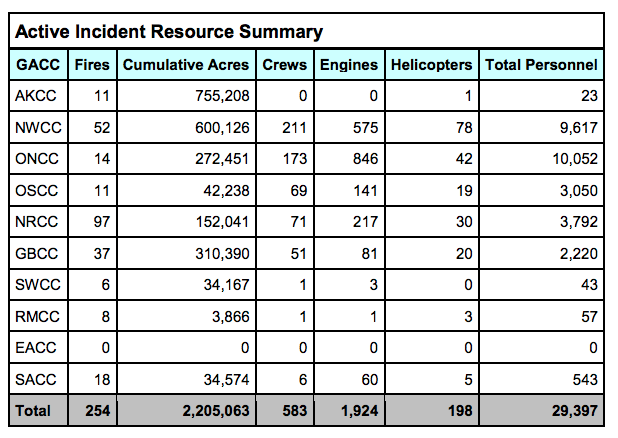Click ONCC crews value 173
This screenshot has width=618, height=438.
click(x=294, y=158)
